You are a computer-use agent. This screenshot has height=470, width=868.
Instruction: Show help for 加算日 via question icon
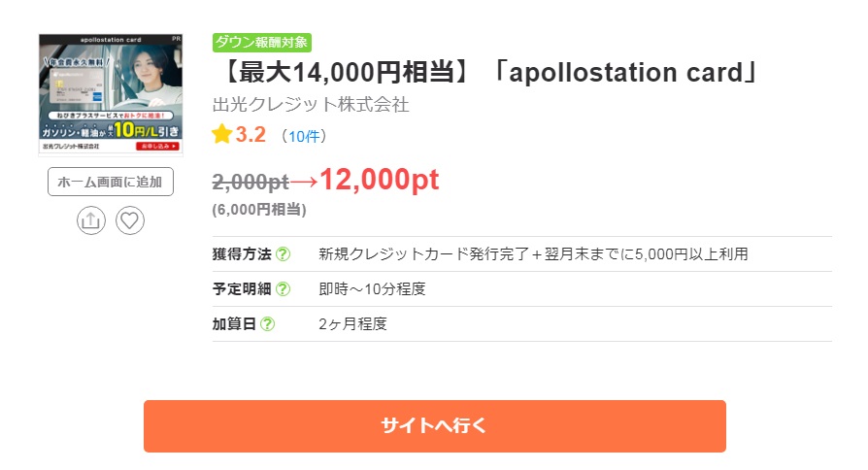click(x=267, y=323)
